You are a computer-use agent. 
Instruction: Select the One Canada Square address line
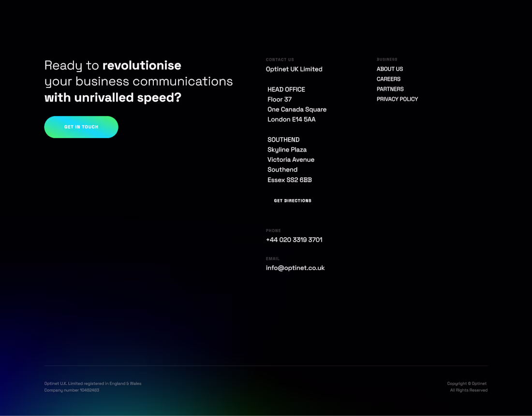coord(297,109)
